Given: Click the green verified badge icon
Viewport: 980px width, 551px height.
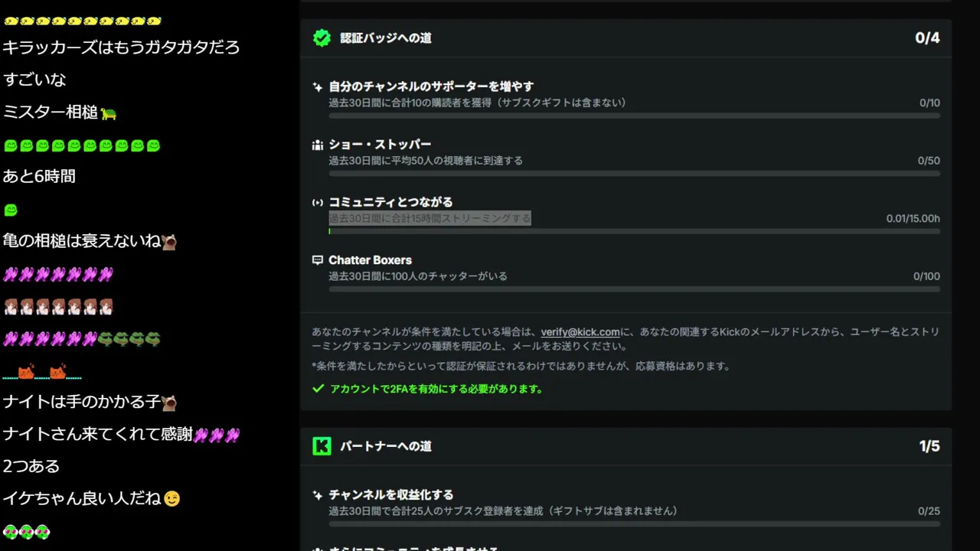Looking at the screenshot, I should [x=322, y=38].
